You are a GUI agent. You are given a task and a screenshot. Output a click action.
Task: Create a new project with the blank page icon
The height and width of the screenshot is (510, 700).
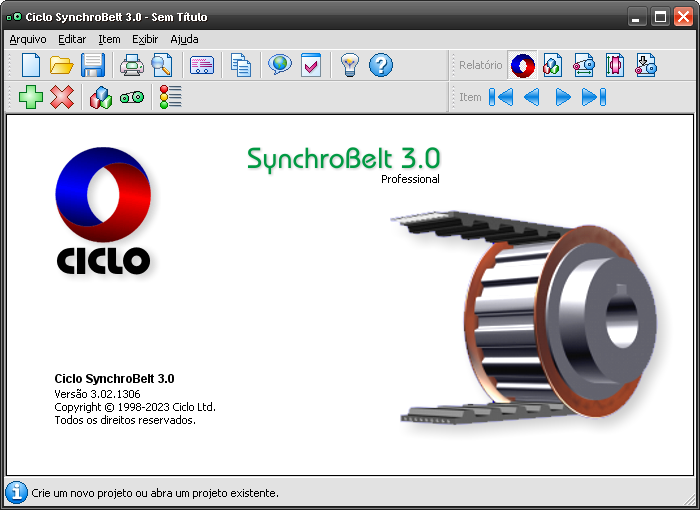click(x=31, y=65)
